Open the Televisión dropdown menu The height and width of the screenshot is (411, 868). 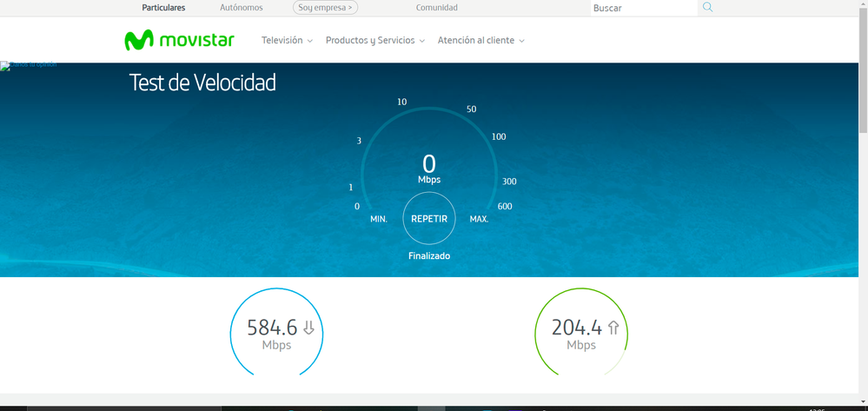click(288, 41)
